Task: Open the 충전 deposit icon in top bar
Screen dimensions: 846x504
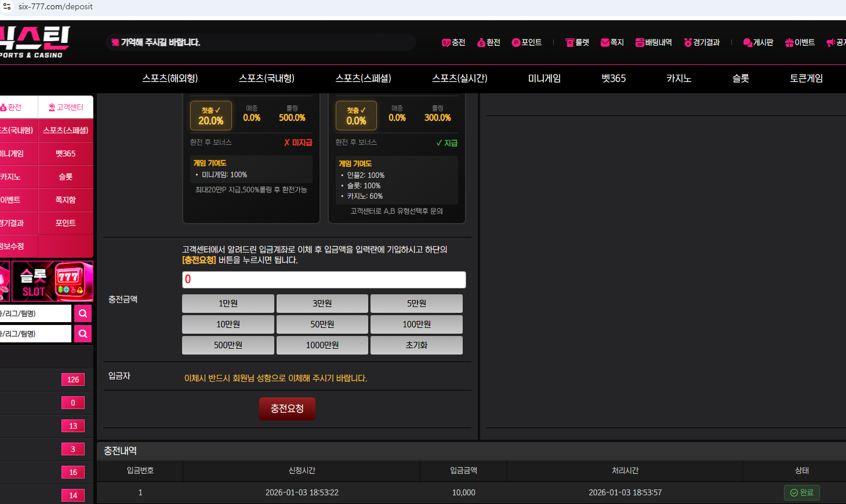Action: (x=453, y=42)
